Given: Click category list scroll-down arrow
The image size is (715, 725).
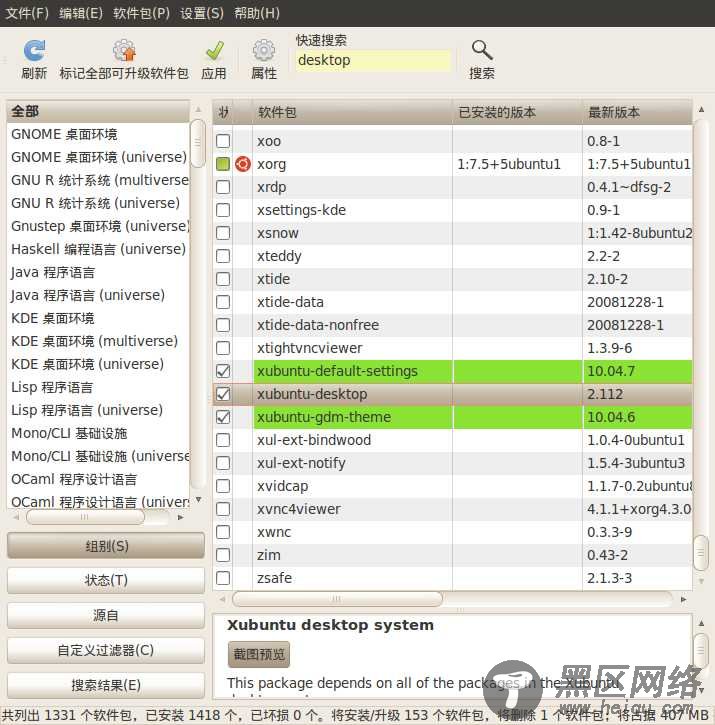Looking at the screenshot, I should click(x=198, y=500).
